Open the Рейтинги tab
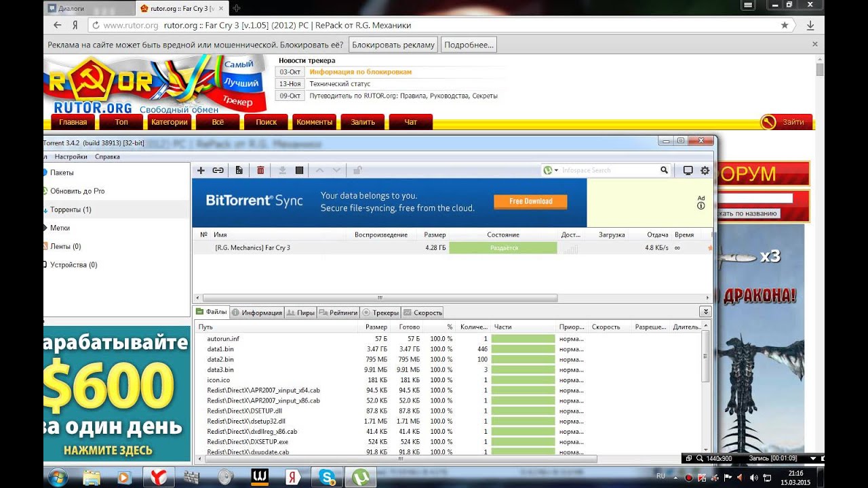 (x=338, y=312)
